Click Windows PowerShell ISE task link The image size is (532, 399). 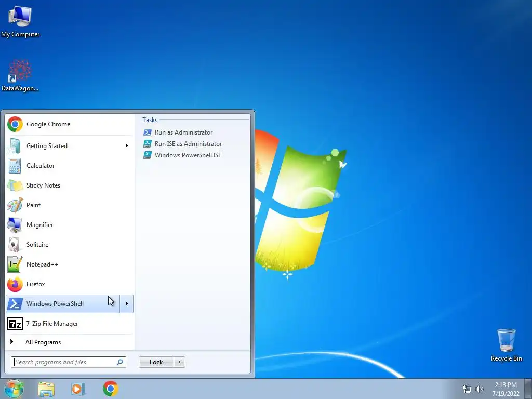pyautogui.click(x=188, y=155)
